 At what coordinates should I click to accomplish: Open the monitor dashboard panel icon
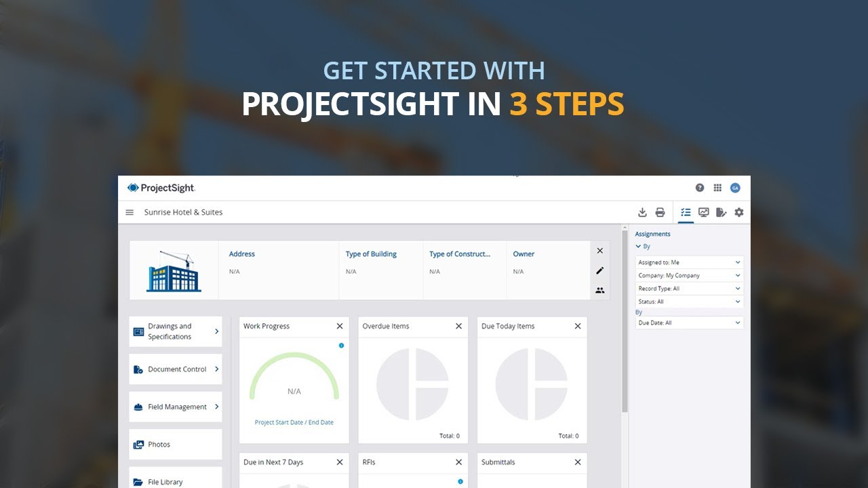click(x=703, y=212)
